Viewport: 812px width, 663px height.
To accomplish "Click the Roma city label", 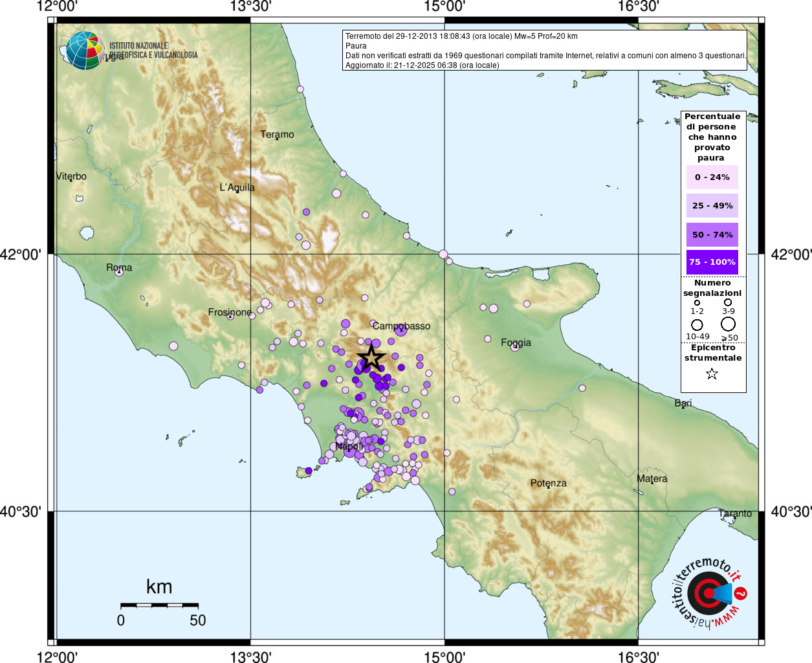I will [119, 267].
